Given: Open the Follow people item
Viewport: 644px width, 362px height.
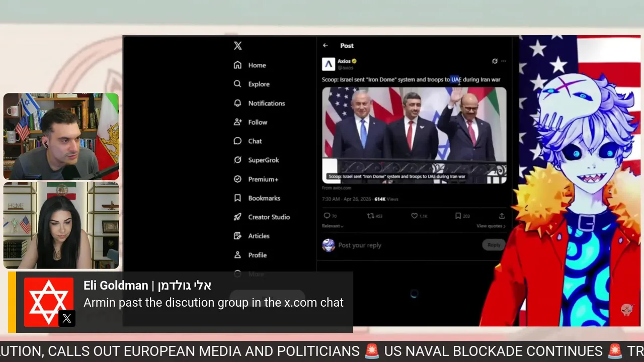Looking at the screenshot, I should [251, 122].
